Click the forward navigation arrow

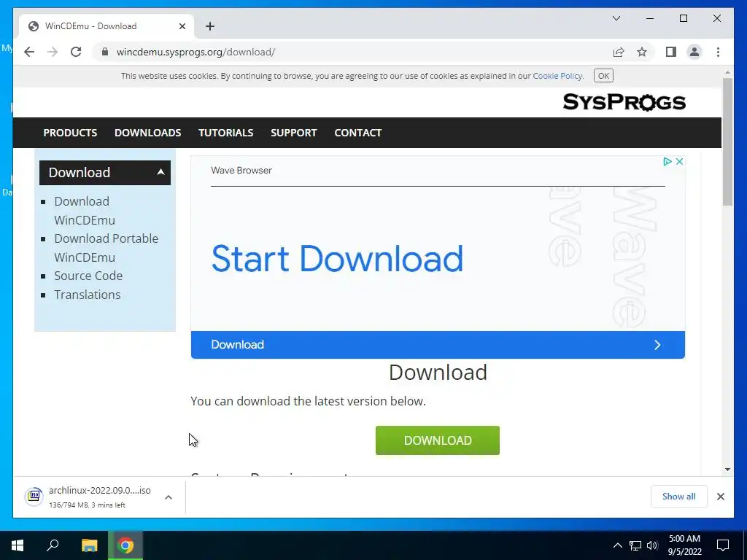(x=53, y=52)
